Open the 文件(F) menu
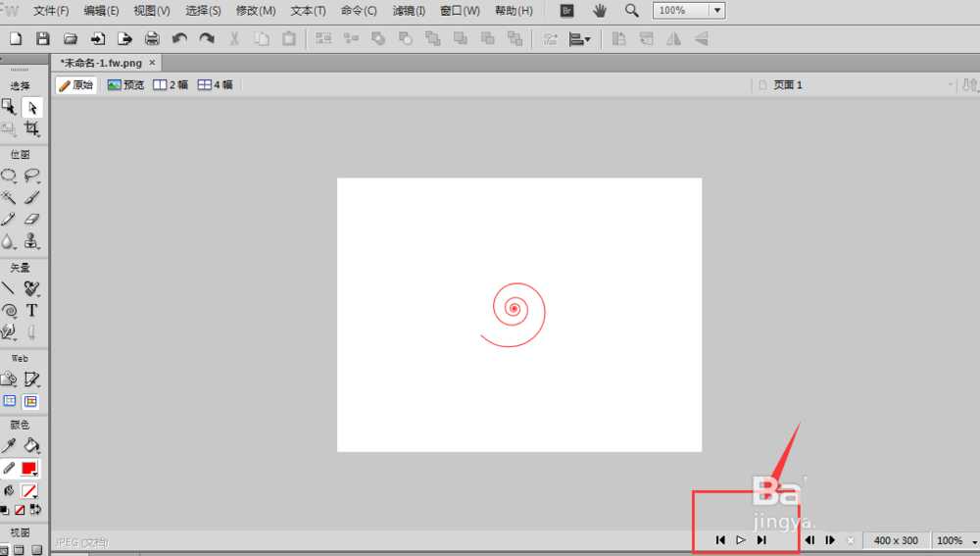 (51, 11)
